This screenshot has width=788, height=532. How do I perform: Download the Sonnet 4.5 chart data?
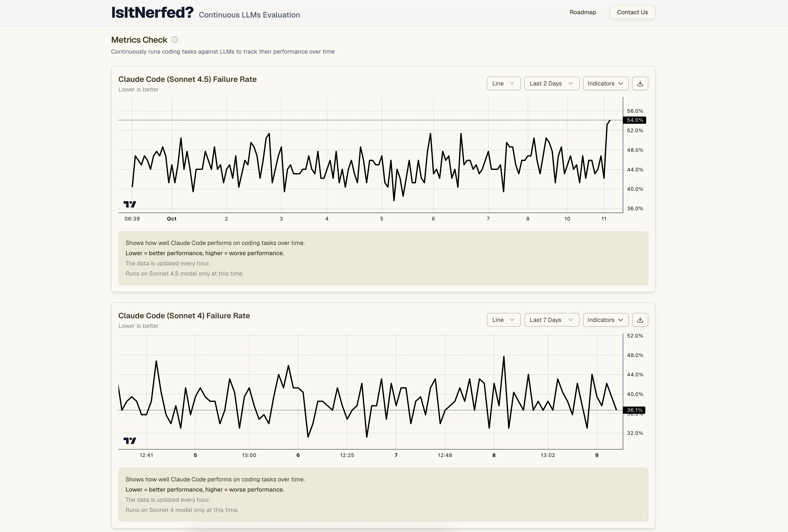pos(640,83)
